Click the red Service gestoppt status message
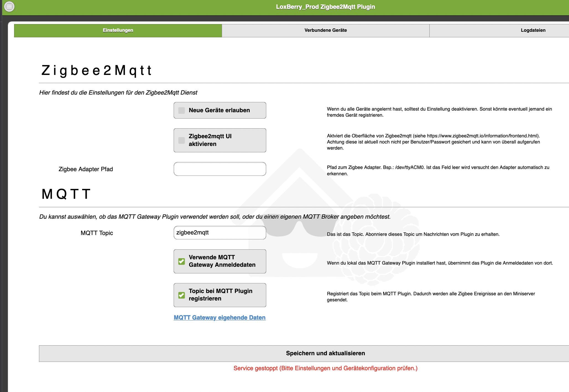 (325, 368)
